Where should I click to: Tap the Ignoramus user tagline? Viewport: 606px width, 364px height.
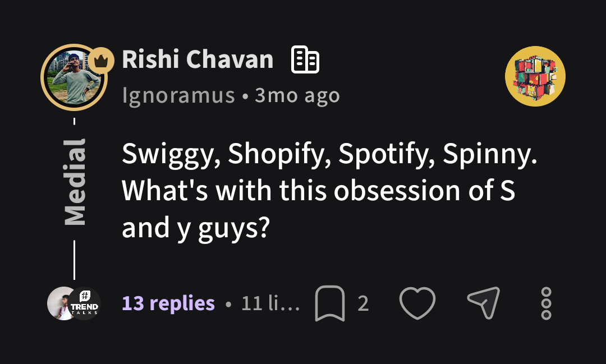tap(178, 96)
